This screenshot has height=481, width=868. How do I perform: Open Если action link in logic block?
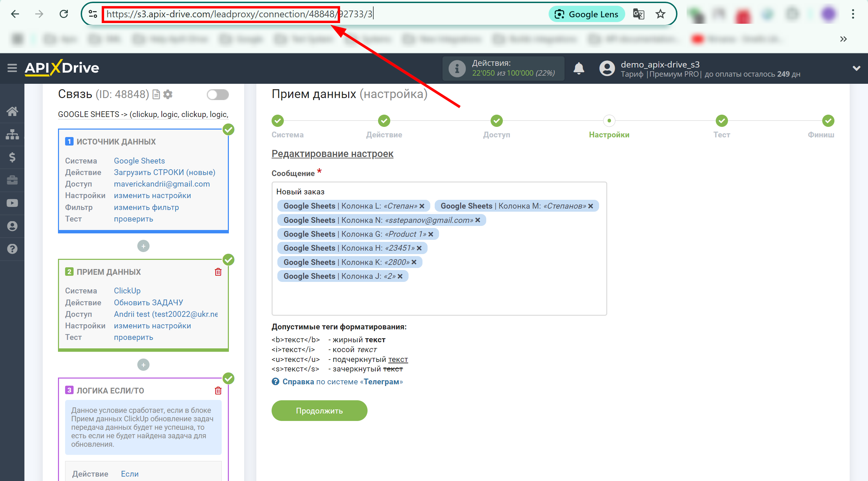130,474
